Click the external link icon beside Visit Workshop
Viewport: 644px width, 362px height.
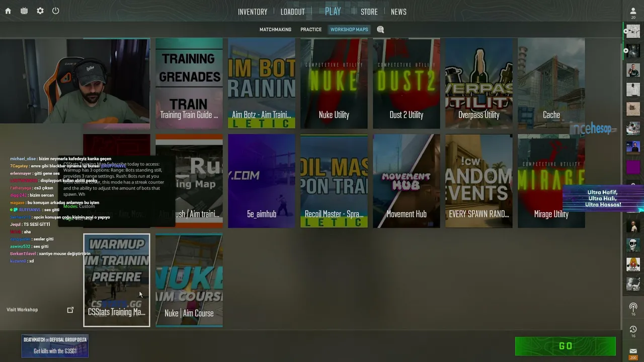[x=70, y=310]
